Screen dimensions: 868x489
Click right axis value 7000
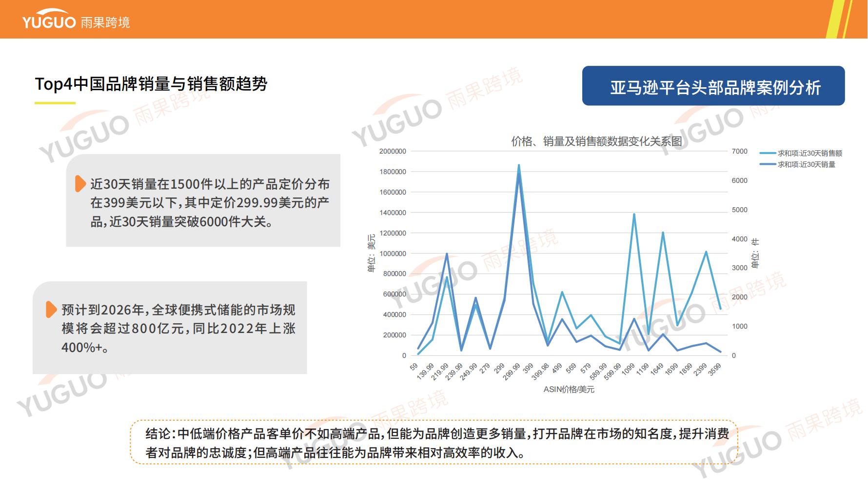(739, 151)
